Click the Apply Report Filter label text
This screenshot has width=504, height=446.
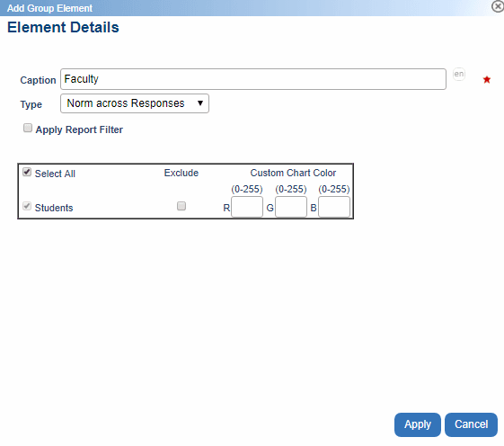coord(79,129)
